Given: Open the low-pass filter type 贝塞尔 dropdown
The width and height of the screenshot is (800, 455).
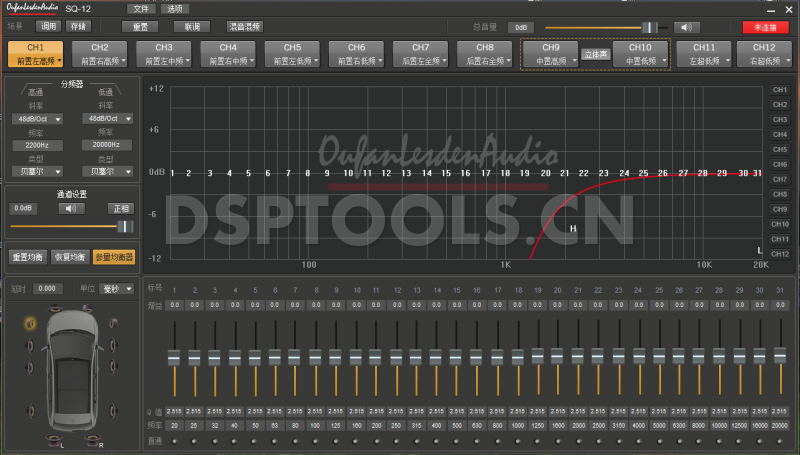Looking at the screenshot, I should click(x=107, y=171).
